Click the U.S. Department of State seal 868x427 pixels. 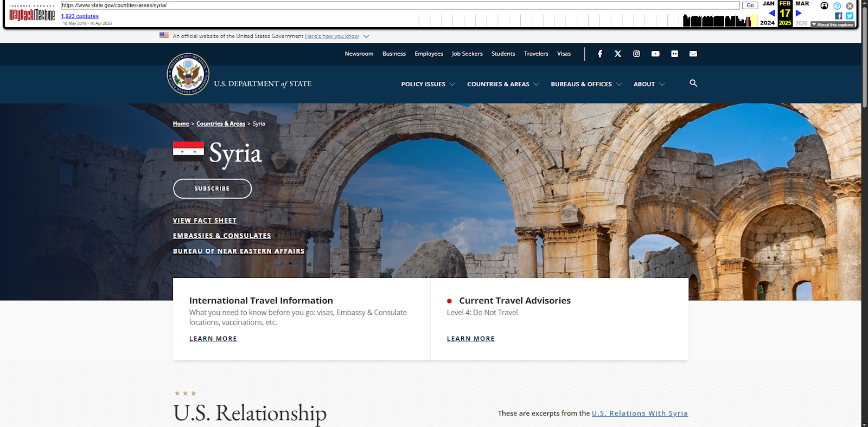[188, 74]
